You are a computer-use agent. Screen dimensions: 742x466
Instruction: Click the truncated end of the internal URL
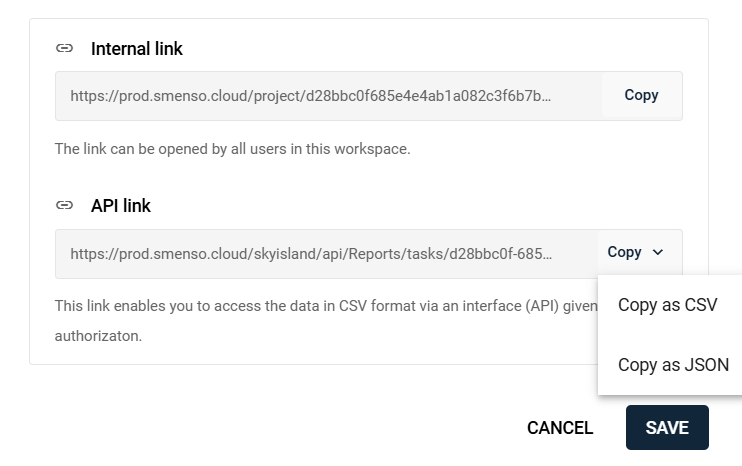[x=535, y=96]
